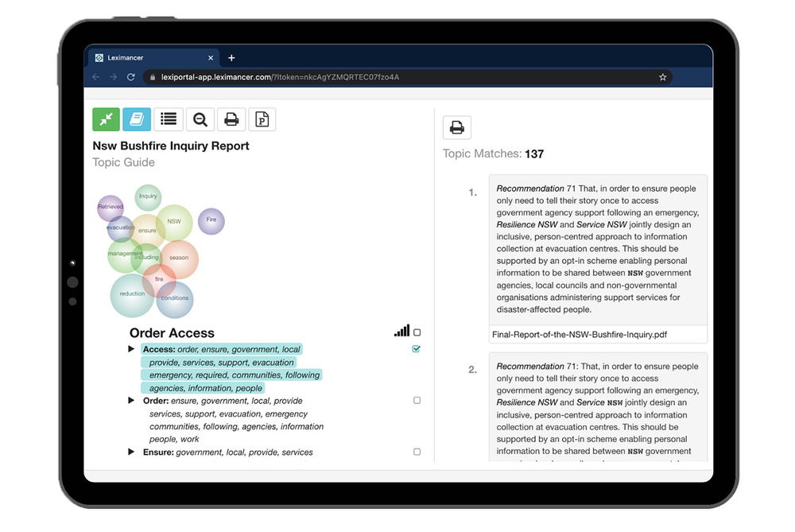The width and height of the screenshot is (795, 532).
Task: Export the report as PDF
Action: 262,119
